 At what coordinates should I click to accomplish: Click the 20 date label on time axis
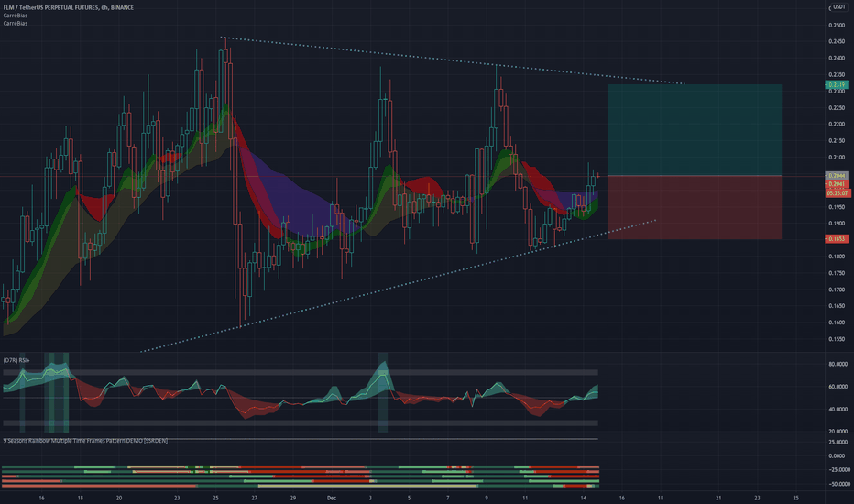[119, 498]
